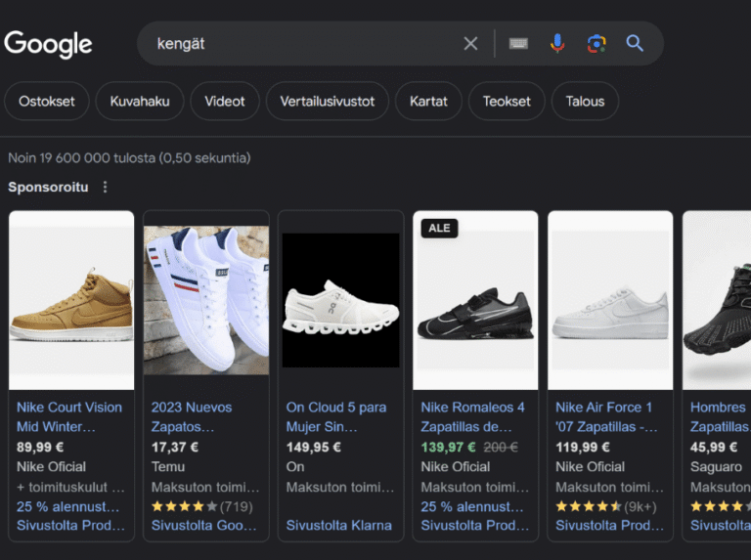Click the 45,99 € price
This screenshot has height=560, width=751.
click(714, 447)
